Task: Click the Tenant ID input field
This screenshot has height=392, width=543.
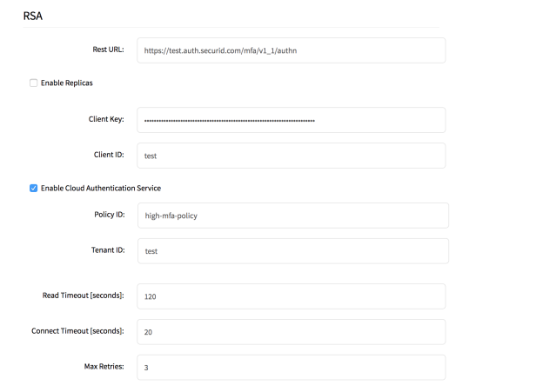Action: pyautogui.click(x=292, y=251)
